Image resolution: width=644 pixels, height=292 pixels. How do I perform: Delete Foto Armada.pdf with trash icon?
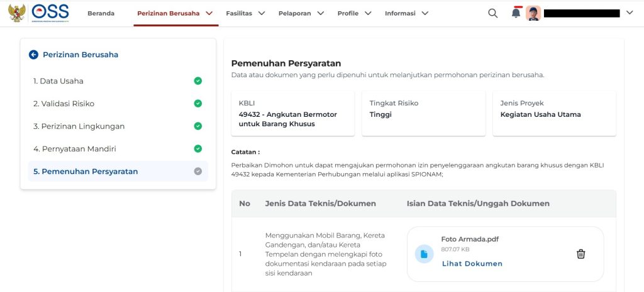pos(580,254)
